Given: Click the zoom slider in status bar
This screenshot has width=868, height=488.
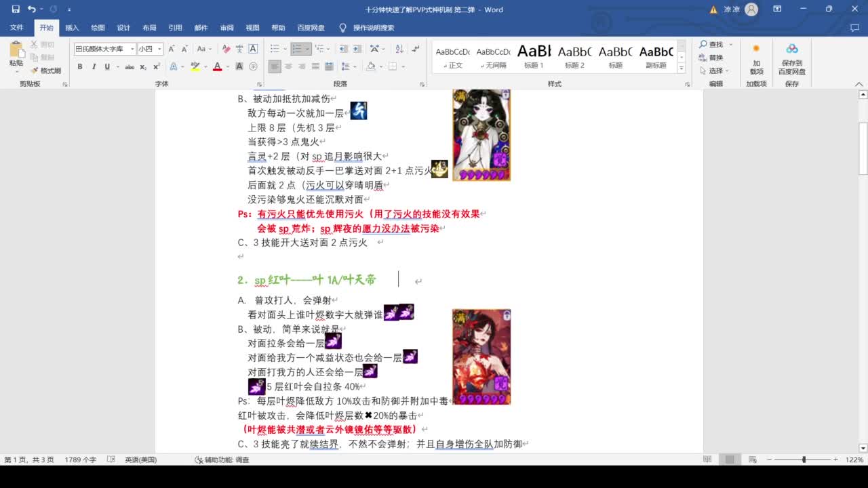Looking at the screenshot, I should point(804,460).
